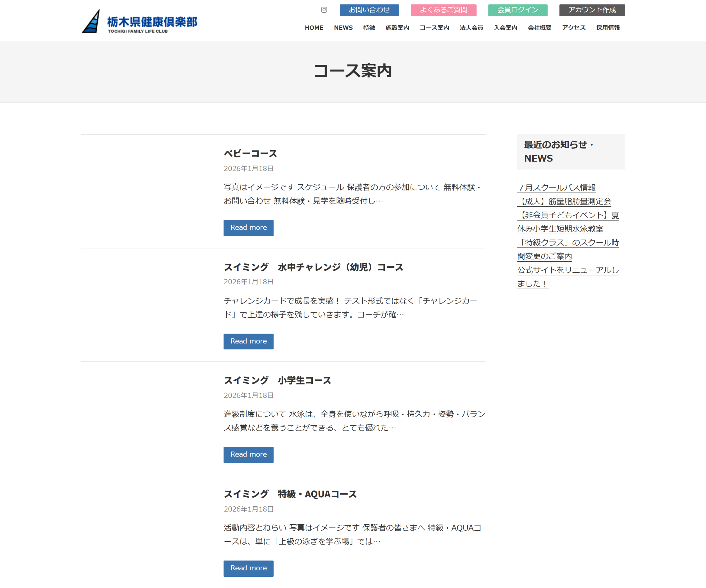Open 【成人】筋量脂肪量測定会 news link
The image size is (706, 588).
[x=565, y=202]
